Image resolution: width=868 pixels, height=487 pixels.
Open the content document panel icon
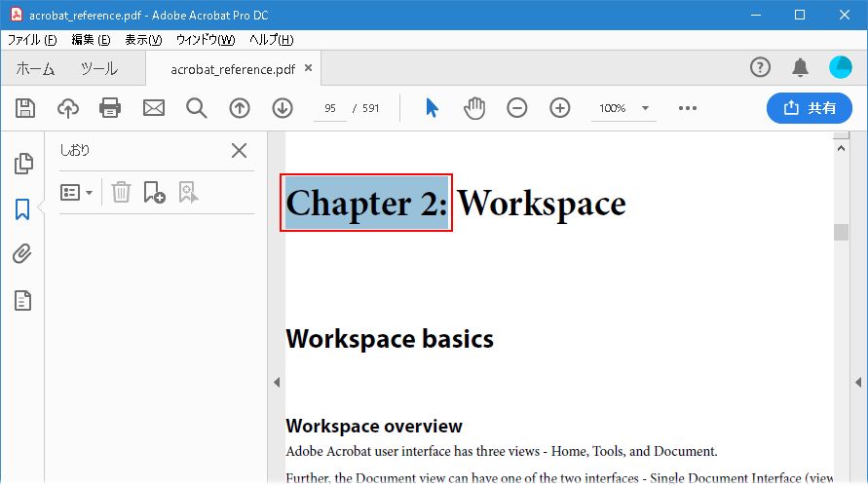22,301
